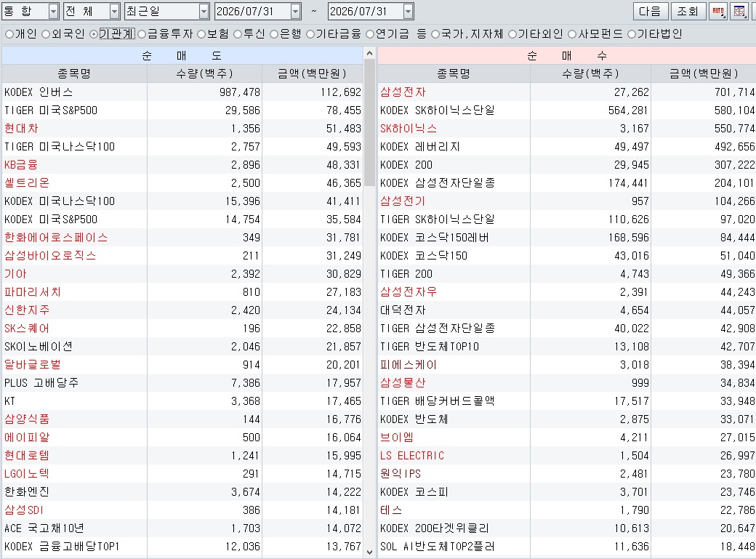Viewport: 756px width, 559px height.
Task: Select the 연기금 등 radio button
Action: pyautogui.click(x=370, y=34)
